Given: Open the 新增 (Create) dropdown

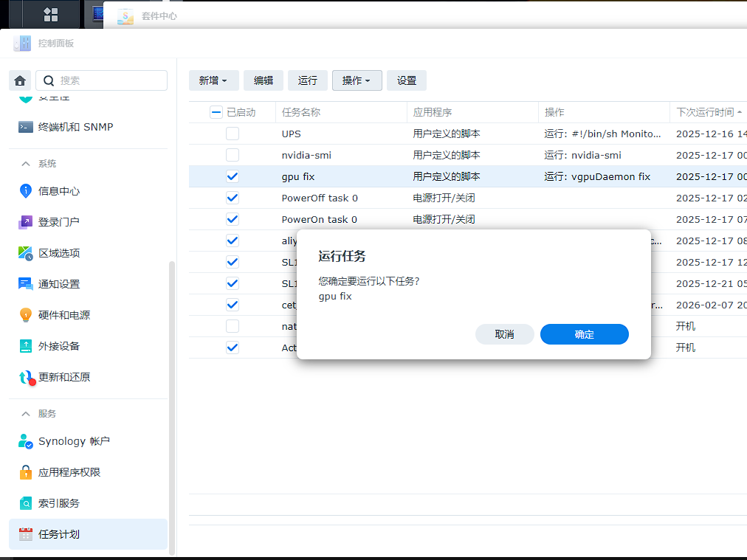Looking at the screenshot, I should point(213,80).
